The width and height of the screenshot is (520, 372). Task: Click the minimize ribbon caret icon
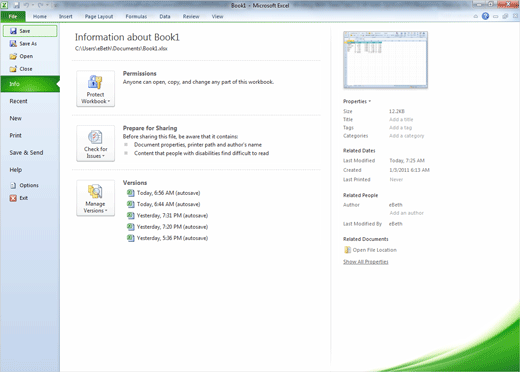coord(476,16)
